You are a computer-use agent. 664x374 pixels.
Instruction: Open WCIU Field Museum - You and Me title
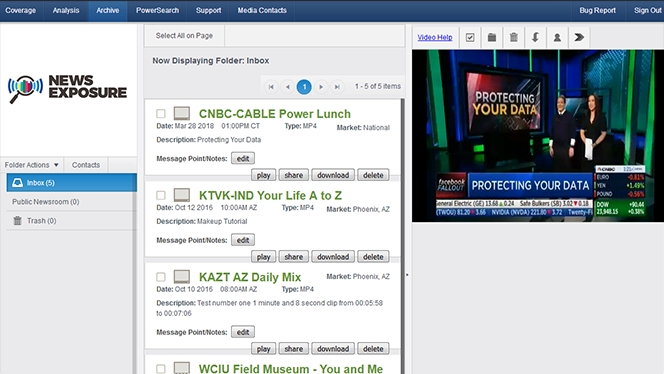coord(291,368)
